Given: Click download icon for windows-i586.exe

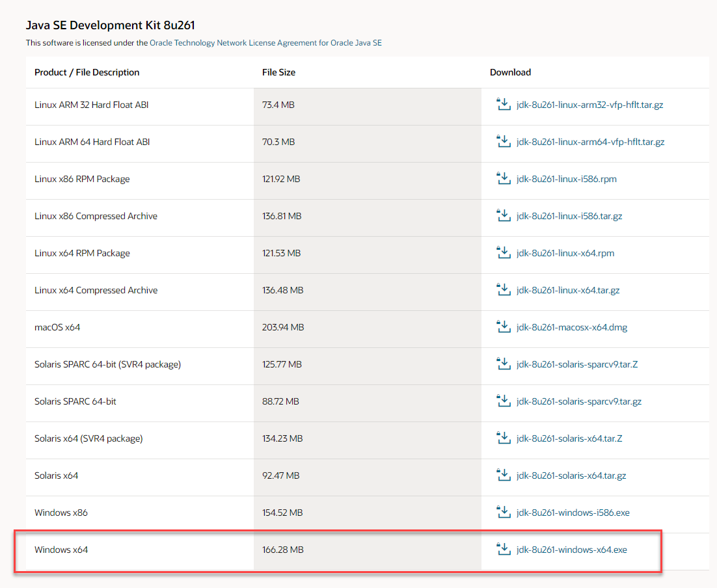Looking at the screenshot, I should [x=504, y=512].
